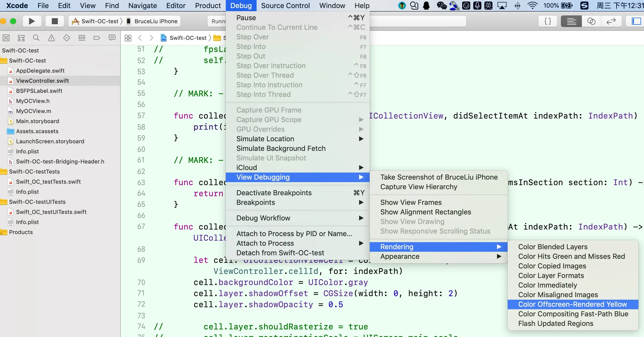Click the related items grid icon in editor
The height and width of the screenshot is (337, 644).
pos(128,38)
